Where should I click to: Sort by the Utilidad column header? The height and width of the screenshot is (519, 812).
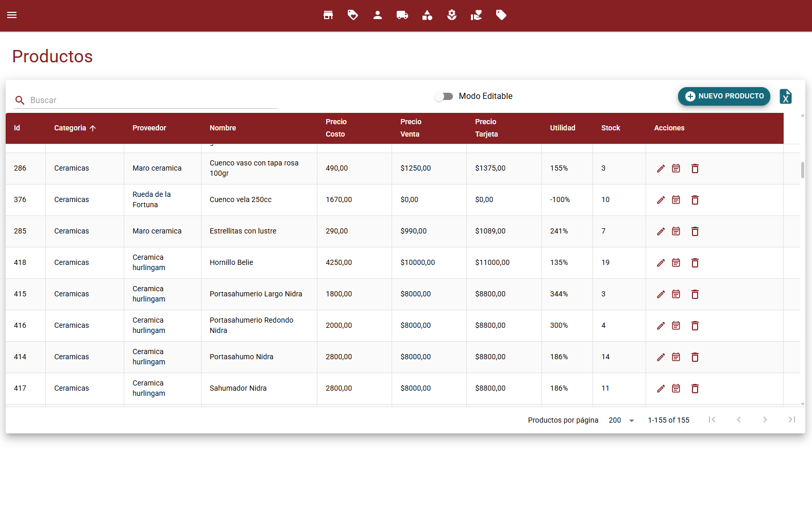[x=562, y=128]
